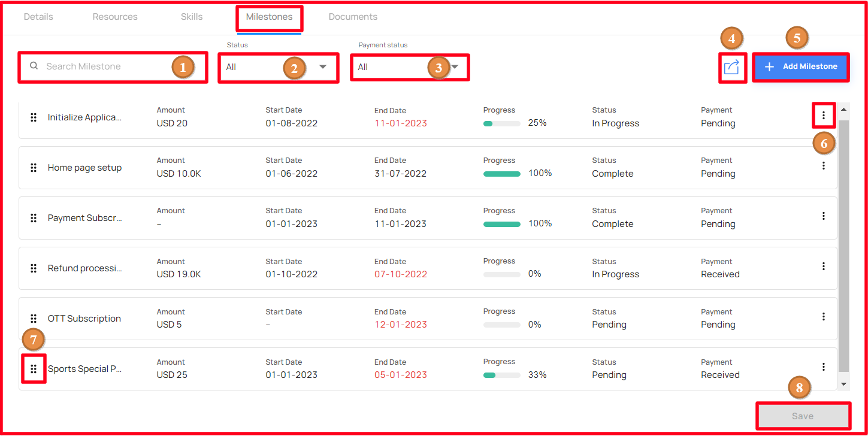Select the Documents tab

point(353,17)
